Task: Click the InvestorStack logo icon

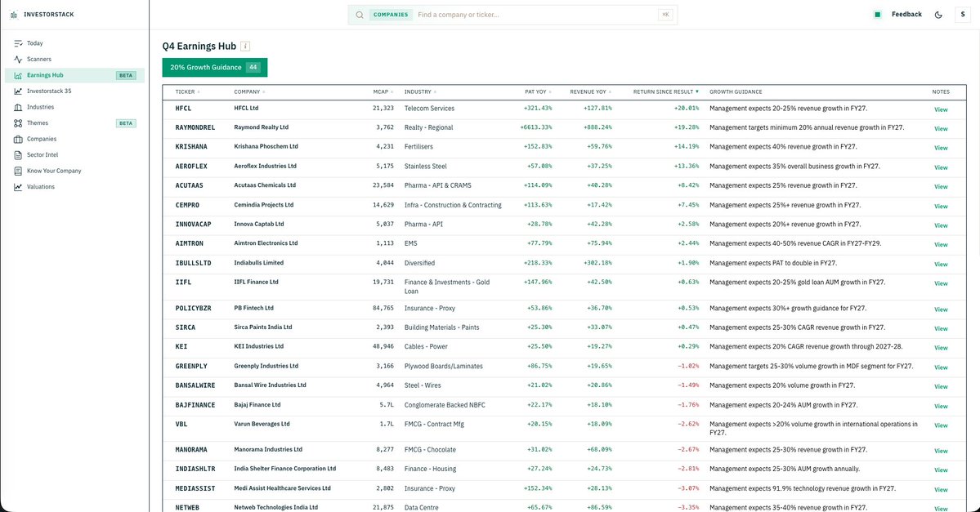Action: 14,15
